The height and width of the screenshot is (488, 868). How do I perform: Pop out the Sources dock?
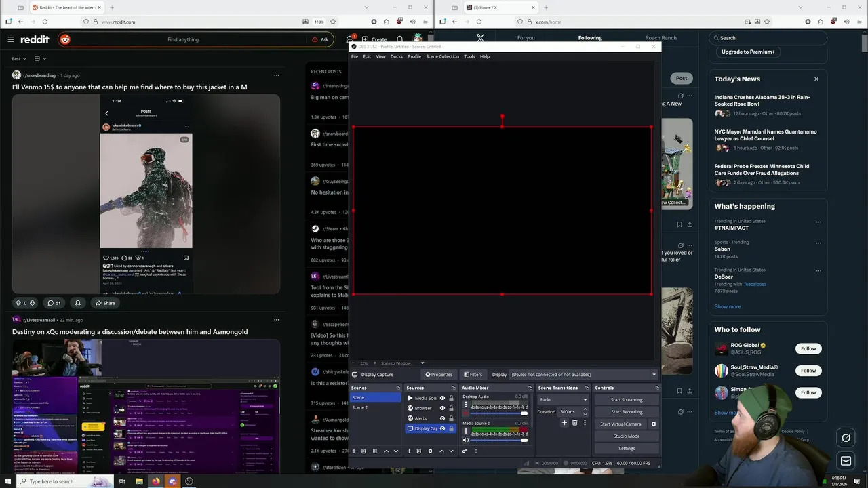(x=454, y=388)
